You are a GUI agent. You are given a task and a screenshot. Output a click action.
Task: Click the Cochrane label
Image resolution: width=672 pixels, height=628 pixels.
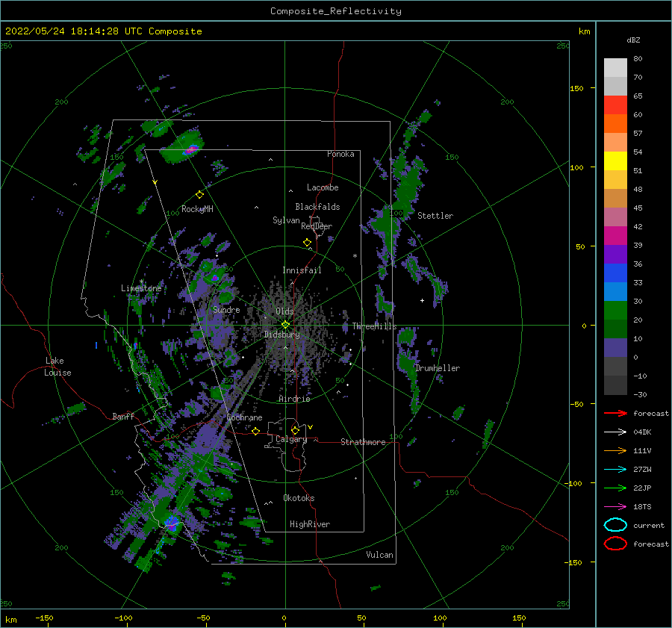coord(244,417)
